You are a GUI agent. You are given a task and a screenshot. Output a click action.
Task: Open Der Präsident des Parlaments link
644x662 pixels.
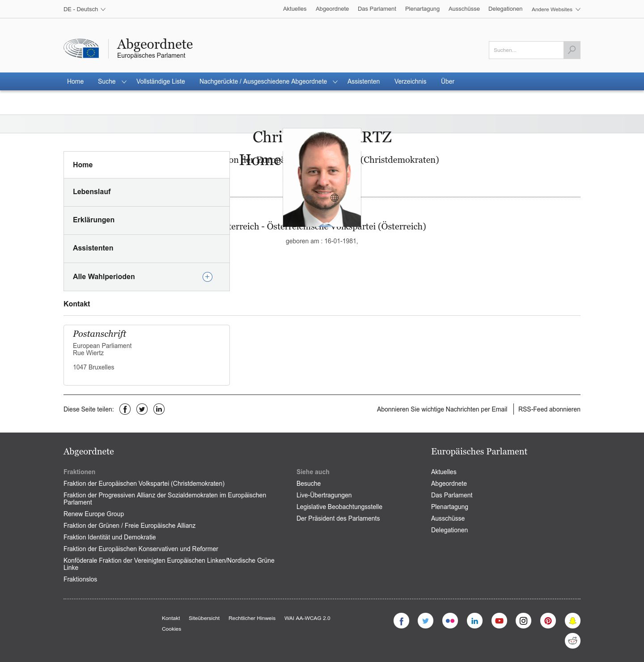point(338,518)
